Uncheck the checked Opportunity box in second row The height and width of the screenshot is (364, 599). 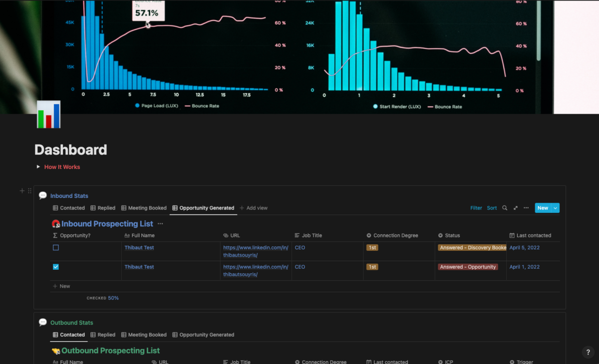56,267
